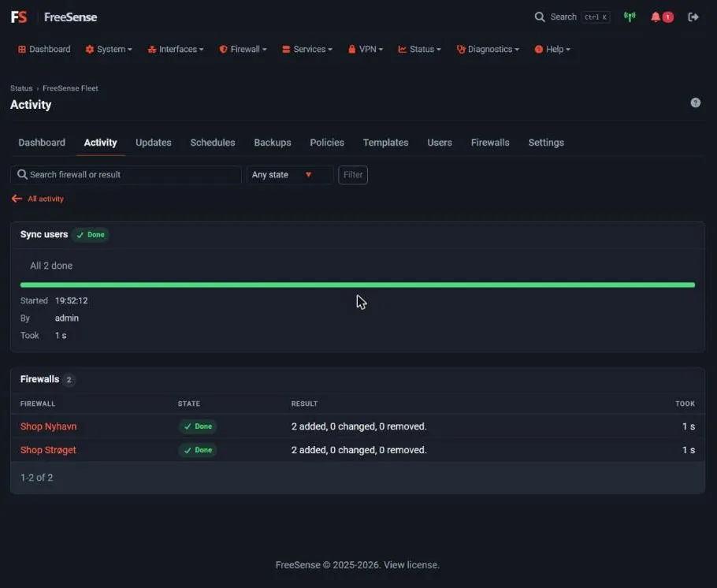Viewport: 717px width, 588px height.
Task: Switch to the Policies tab
Action: tap(327, 143)
